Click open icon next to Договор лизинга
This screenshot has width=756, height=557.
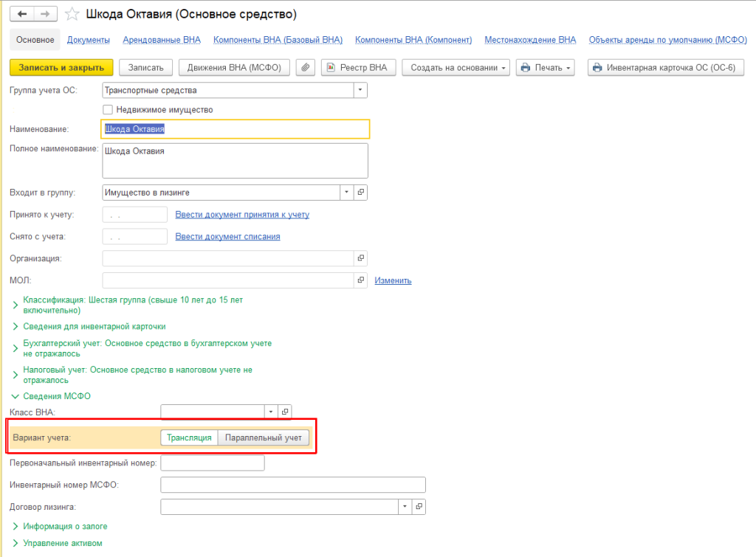click(x=419, y=507)
